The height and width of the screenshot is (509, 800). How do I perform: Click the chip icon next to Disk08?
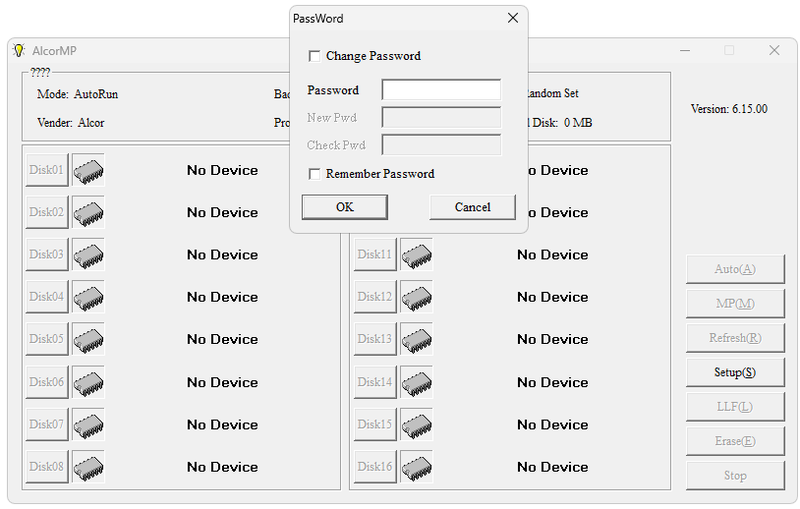[x=88, y=467]
